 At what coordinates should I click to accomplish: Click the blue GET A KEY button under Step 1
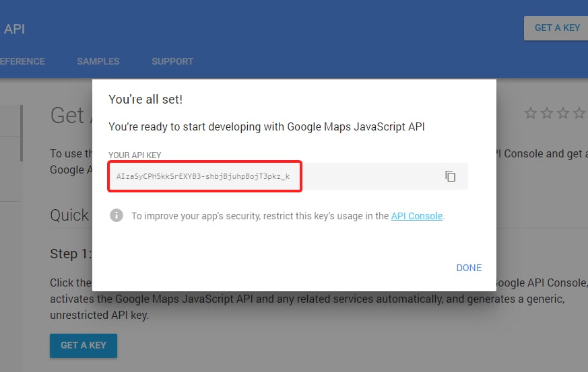84,345
